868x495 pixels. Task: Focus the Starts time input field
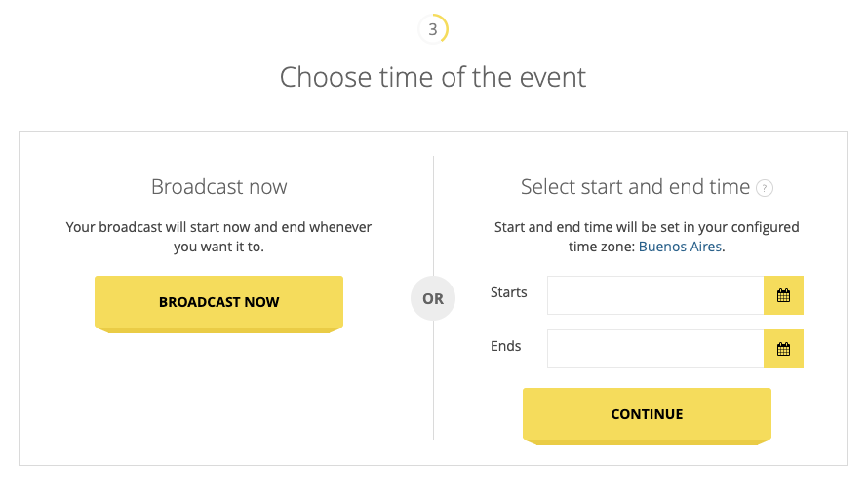pos(655,295)
